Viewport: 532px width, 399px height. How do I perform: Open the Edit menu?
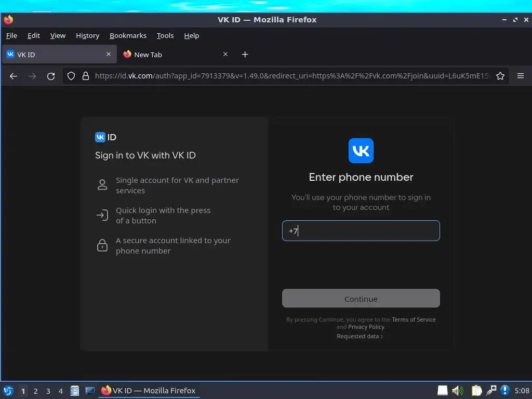(34, 36)
